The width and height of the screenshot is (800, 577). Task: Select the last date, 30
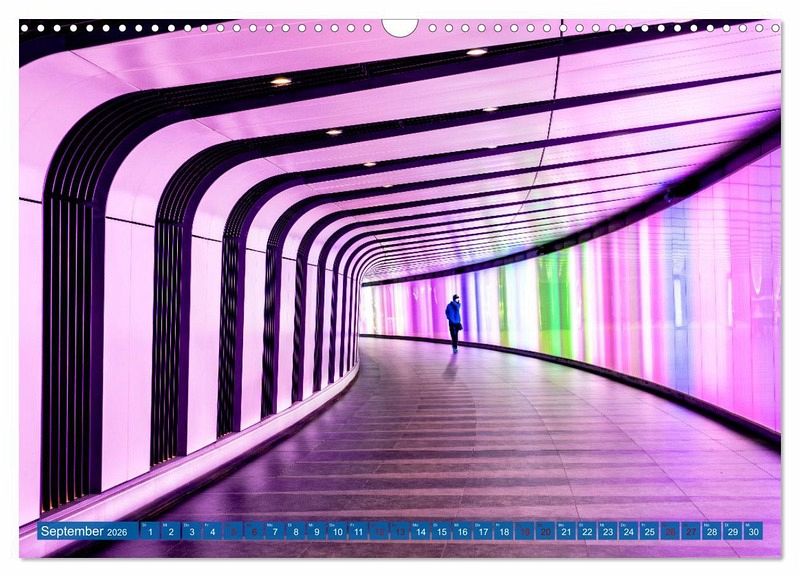(x=753, y=532)
